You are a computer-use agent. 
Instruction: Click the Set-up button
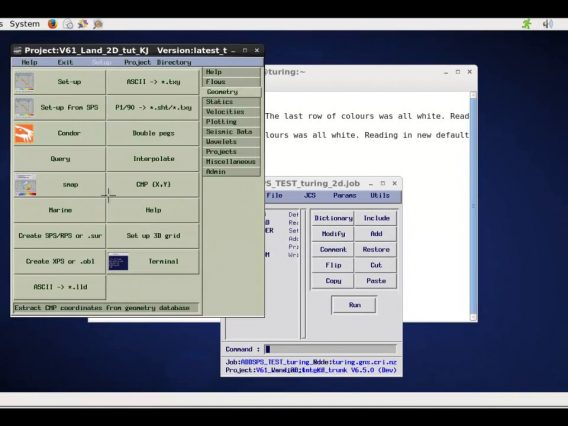point(59,82)
